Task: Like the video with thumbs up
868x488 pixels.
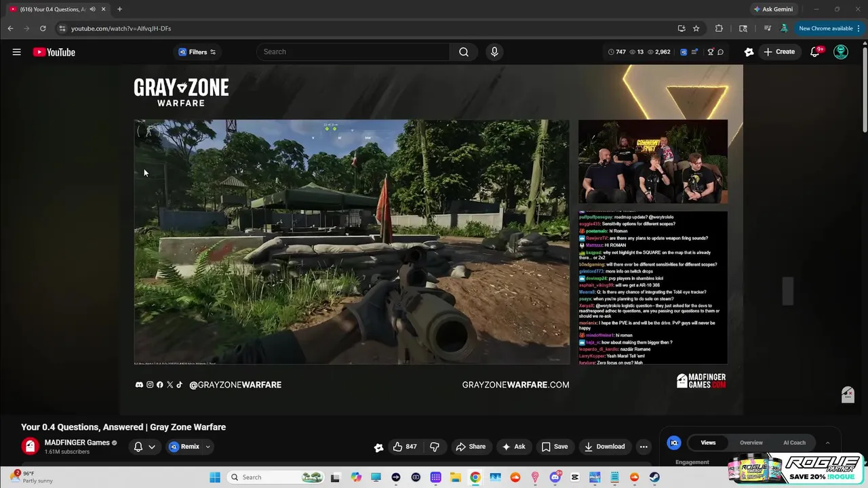Action: coord(404,447)
